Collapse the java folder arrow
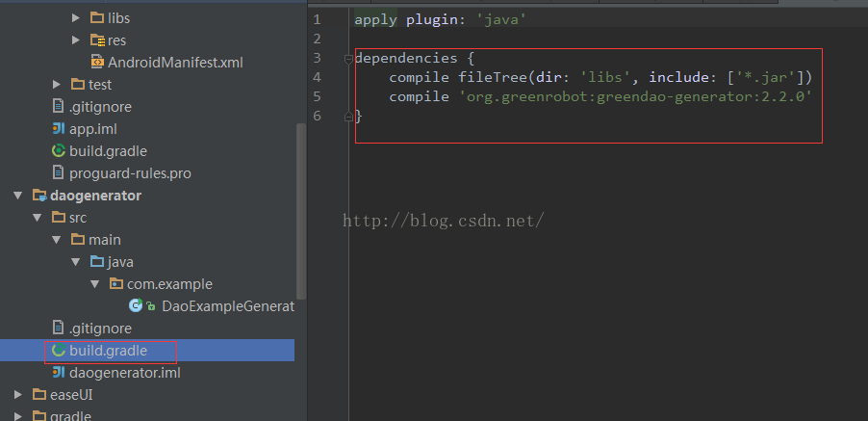 point(76,262)
